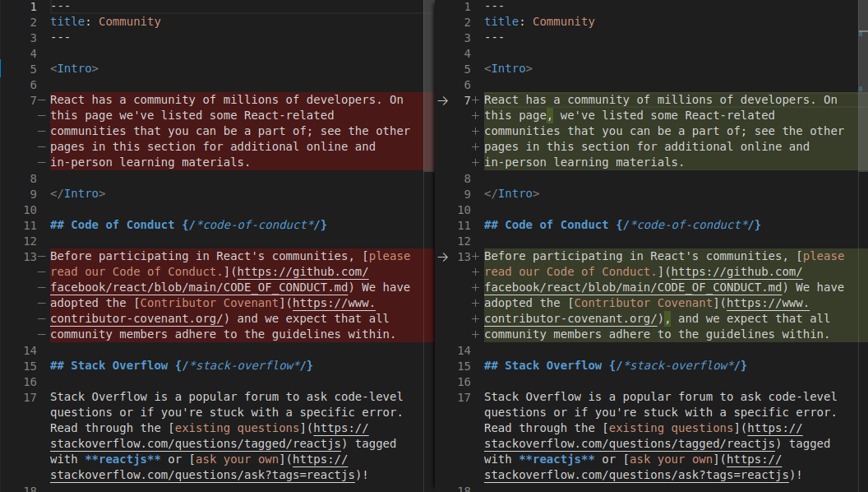Click 'Stack Overflow is a popular forum' in right pane
This screenshot has height=492, width=868.
598,397
